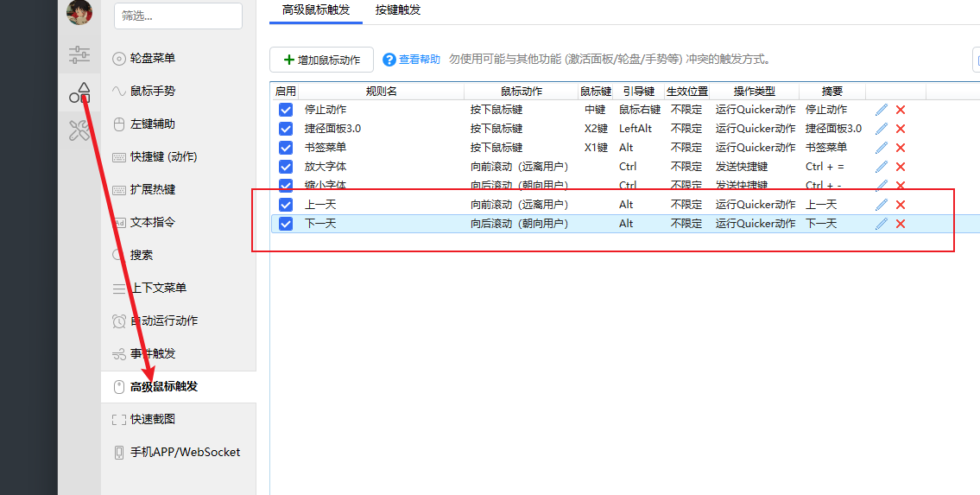Viewport: 980px width, 495px height.
Task: Click the 生效位置 column header
Action: (x=687, y=92)
